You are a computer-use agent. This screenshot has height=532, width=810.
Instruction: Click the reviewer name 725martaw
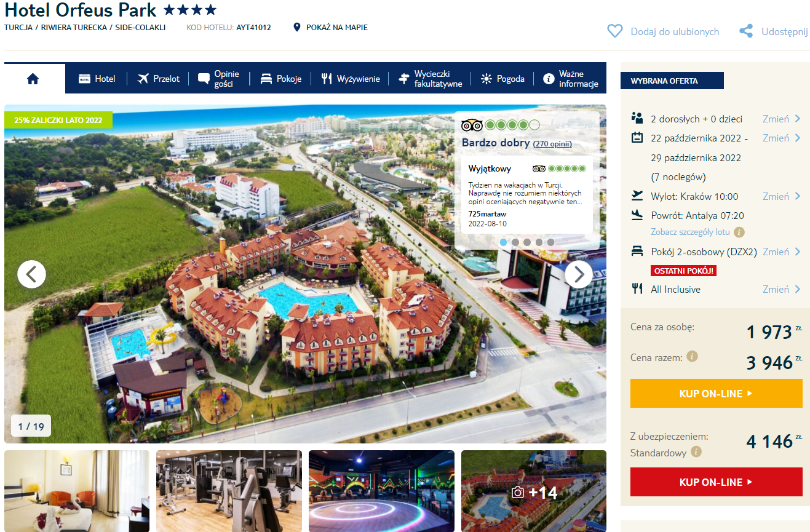pyautogui.click(x=486, y=213)
